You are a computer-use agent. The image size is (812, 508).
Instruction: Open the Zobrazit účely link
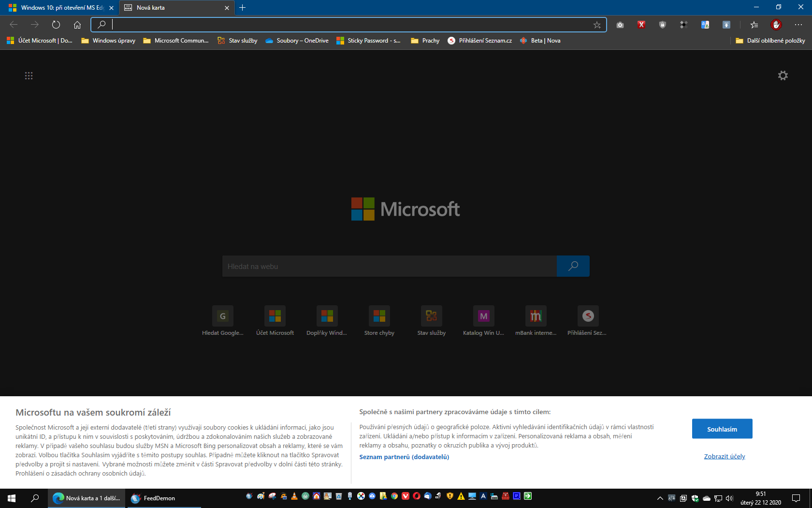click(725, 456)
